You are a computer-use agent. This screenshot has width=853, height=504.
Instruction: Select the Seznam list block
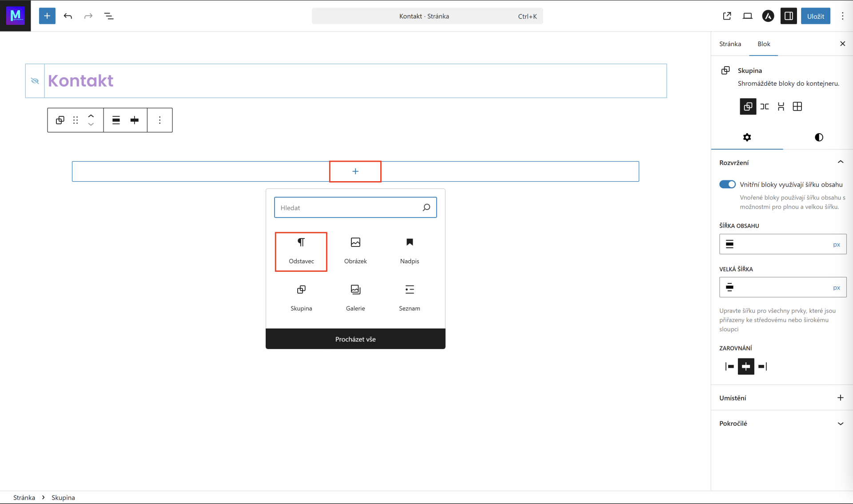pos(409,298)
